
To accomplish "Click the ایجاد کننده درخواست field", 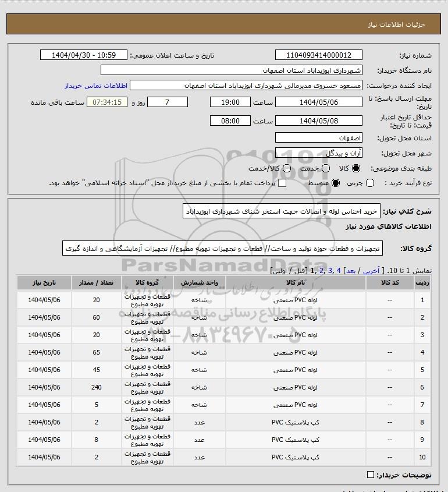I will [246, 86].
